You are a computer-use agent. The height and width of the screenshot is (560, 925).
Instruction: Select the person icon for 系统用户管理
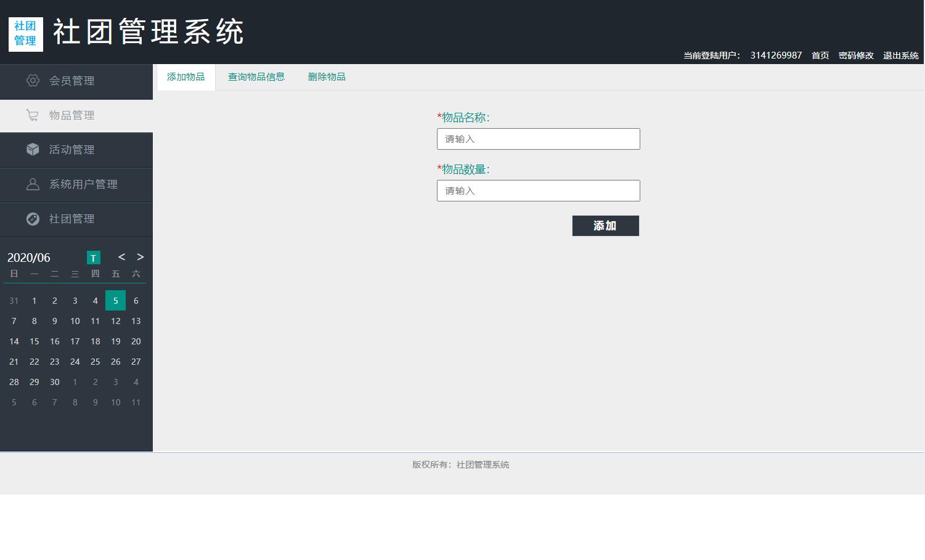33,184
